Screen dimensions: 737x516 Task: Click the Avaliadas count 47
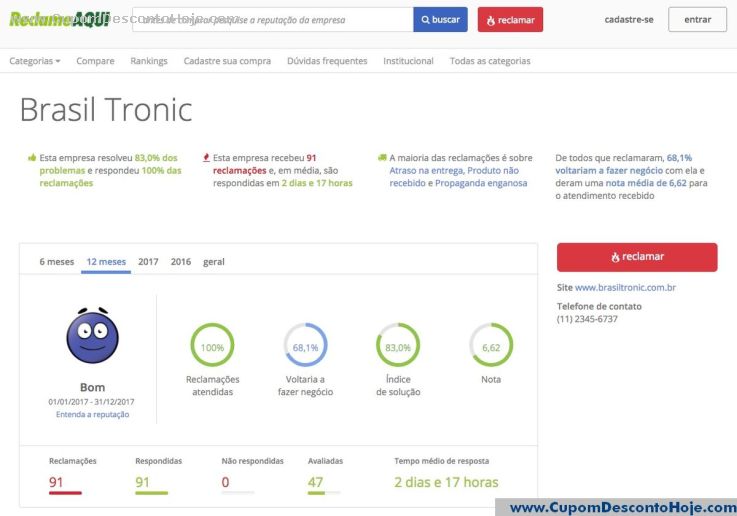pos(315,482)
